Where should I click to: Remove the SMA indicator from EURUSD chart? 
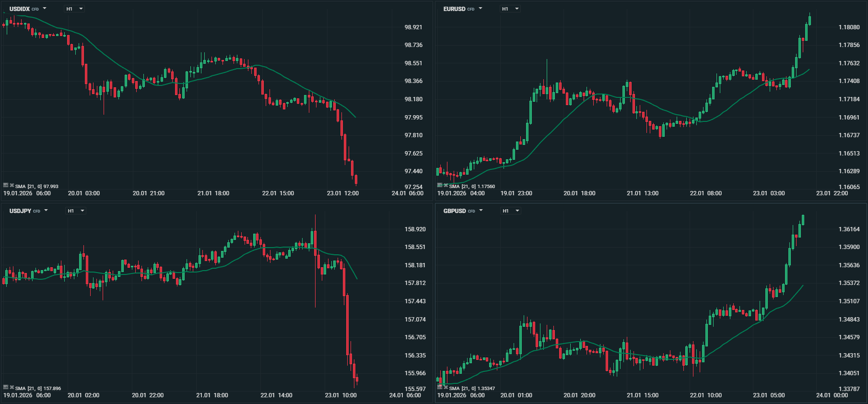pos(446,185)
